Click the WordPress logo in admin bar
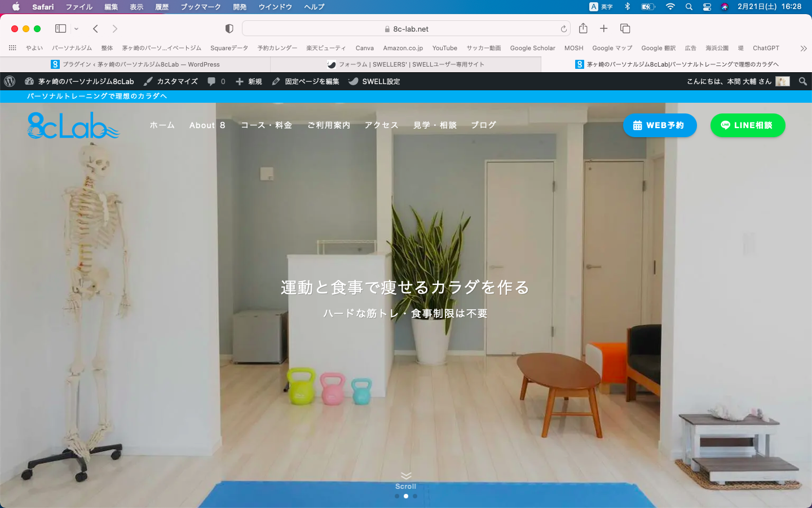 pyautogui.click(x=10, y=81)
